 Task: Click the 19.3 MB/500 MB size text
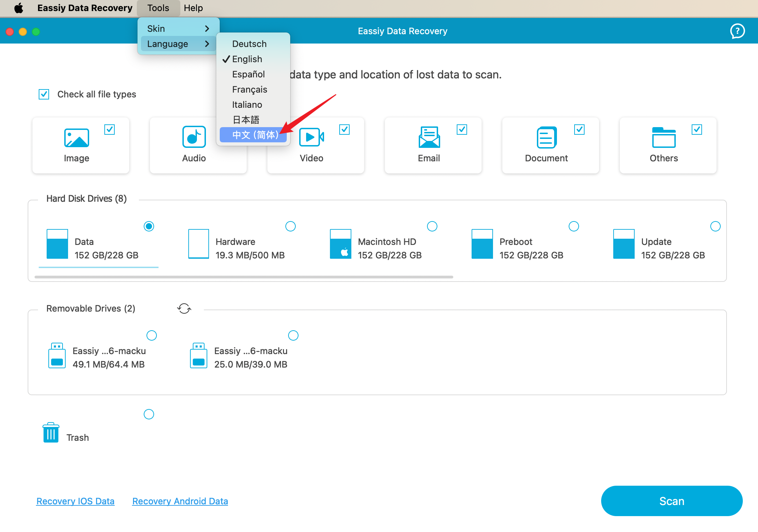coord(250,255)
